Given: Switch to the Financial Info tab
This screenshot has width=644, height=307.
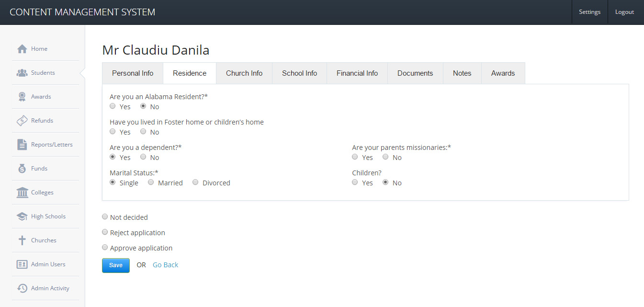Looking at the screenshot, I should [357, 73].
